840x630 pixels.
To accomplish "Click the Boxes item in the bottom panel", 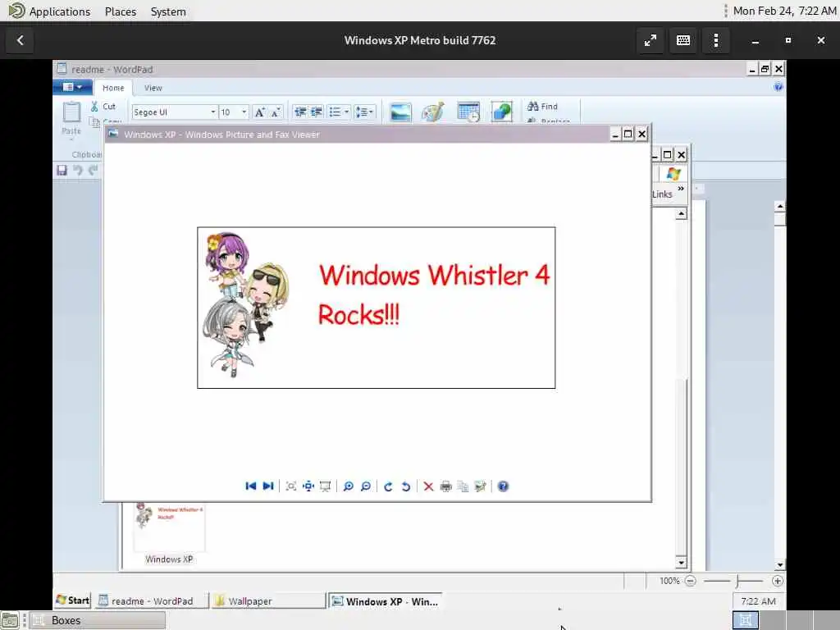I will [x=97, y=620].
